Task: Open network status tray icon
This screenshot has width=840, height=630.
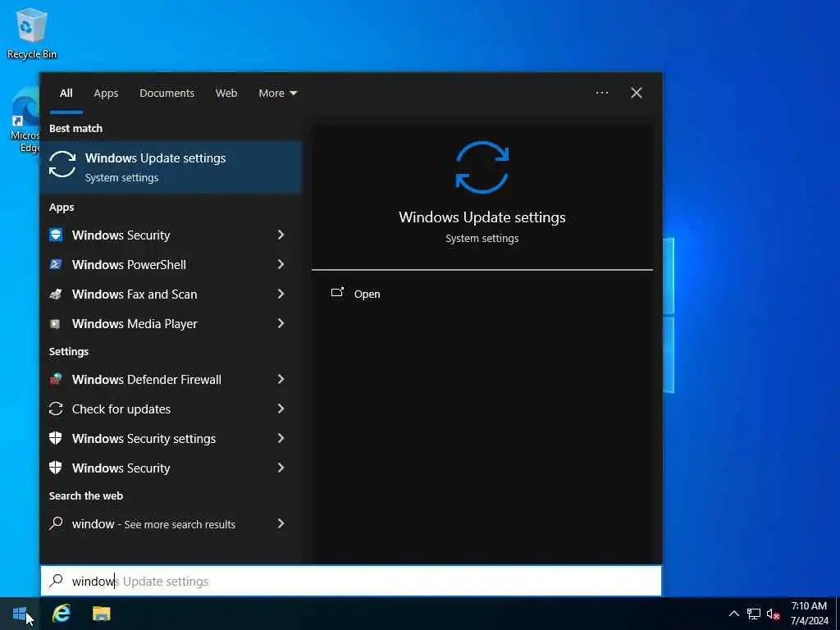Action: pos(754,614)
